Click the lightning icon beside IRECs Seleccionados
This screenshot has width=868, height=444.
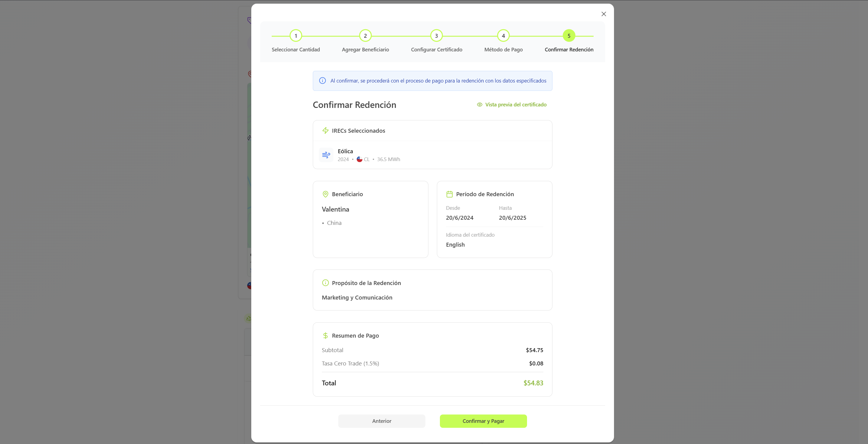point(326,131)
